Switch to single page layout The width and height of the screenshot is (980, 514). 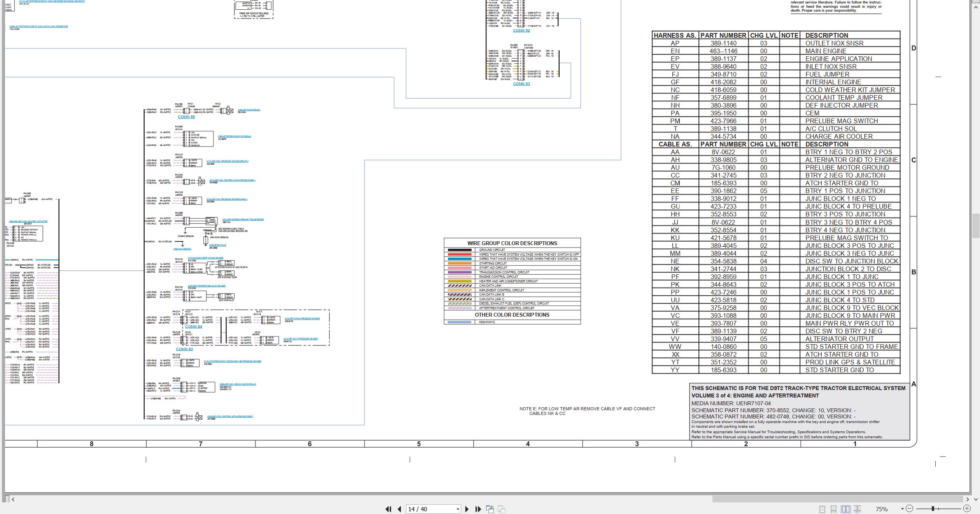(x=822, y=509)
